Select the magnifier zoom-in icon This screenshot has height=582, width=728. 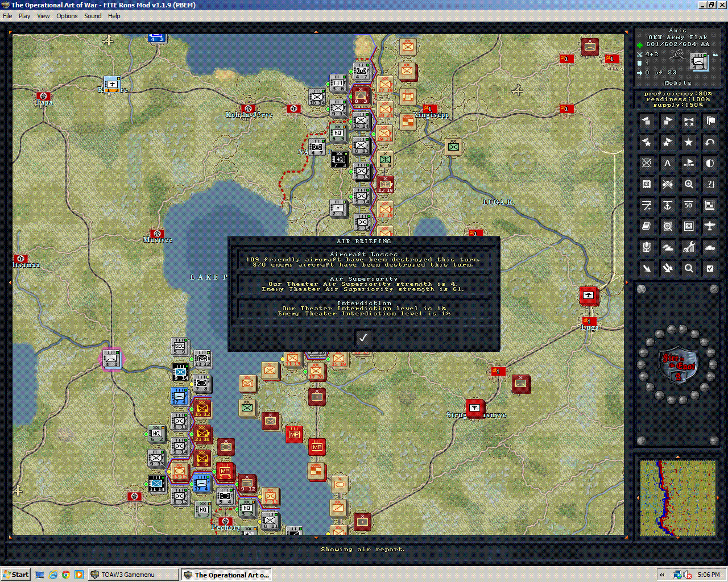(688, 184)
